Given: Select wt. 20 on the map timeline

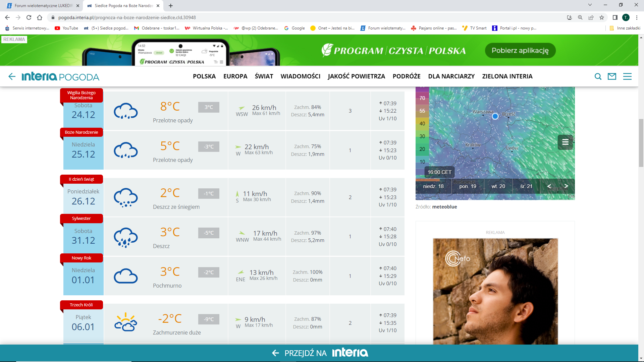Looking at the screenshot, I should tap(498, 186).
